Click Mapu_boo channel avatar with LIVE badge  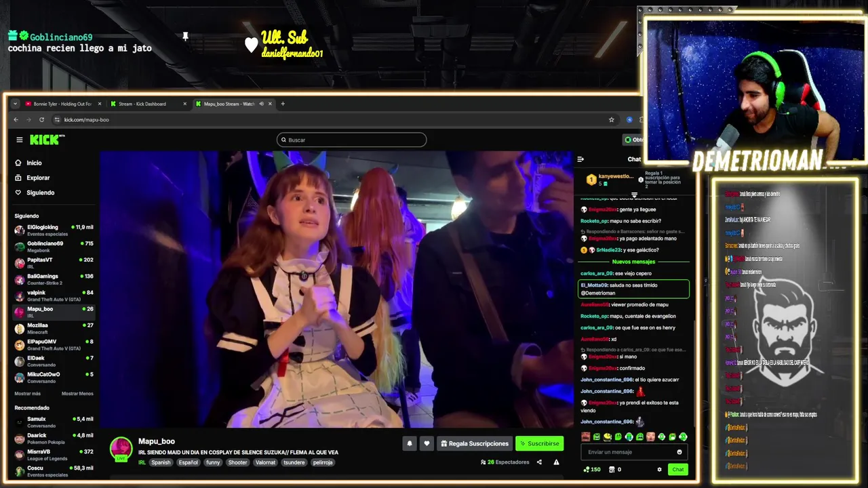click(121, 449)
